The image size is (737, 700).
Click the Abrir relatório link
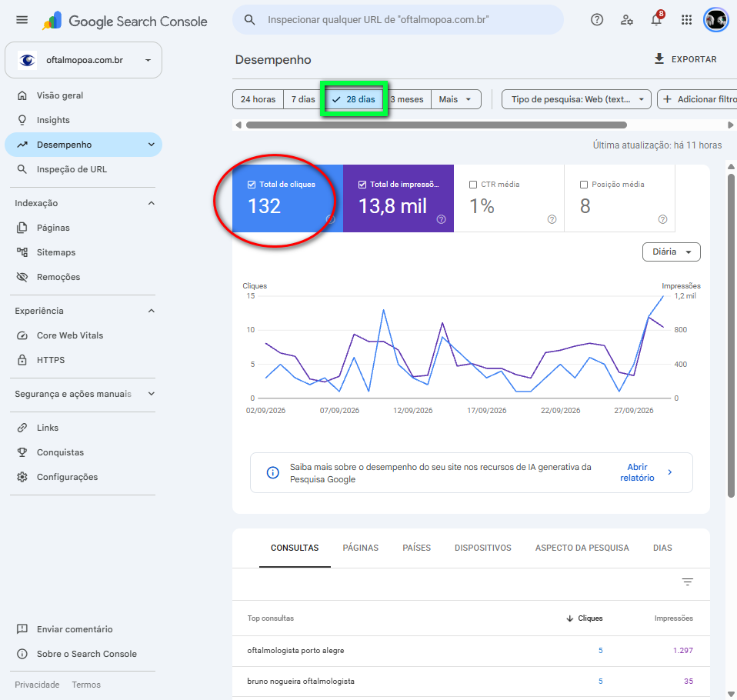(637, 472)
